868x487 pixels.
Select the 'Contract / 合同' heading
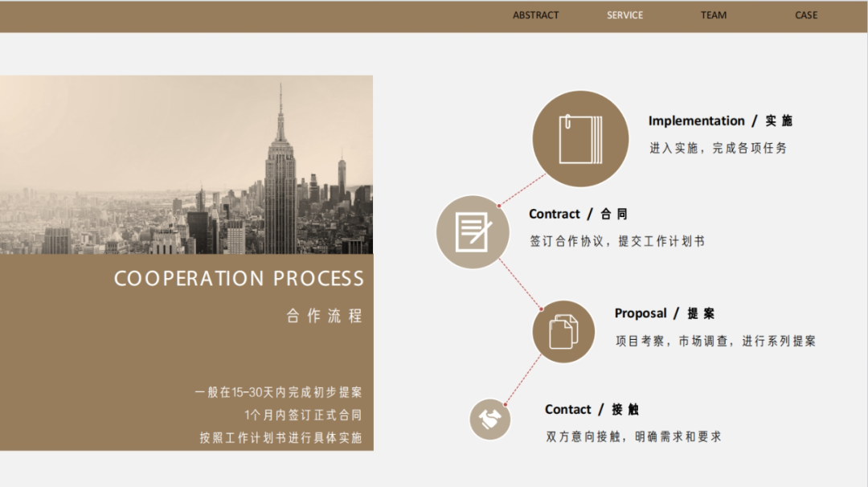coord(578,214)
